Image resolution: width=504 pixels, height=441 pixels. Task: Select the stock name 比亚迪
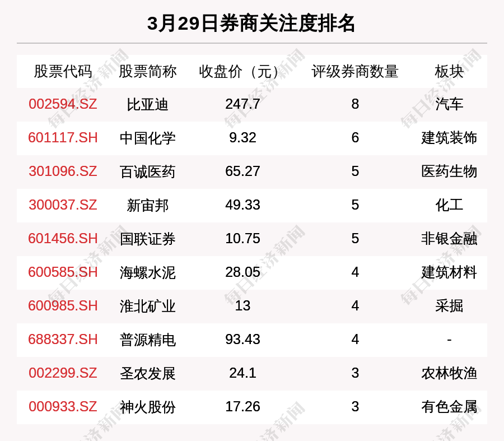(x=147, y=105)
